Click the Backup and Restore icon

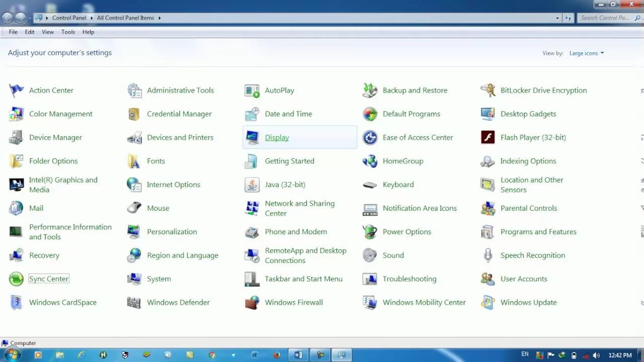370,90
